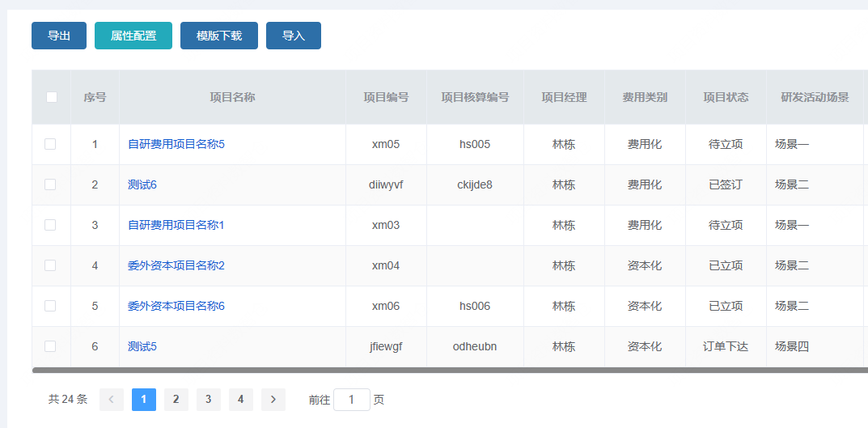This screenshot has height=428, width=868.
Task: Switch to page 2 in pagination
Action: pos(176,399)
